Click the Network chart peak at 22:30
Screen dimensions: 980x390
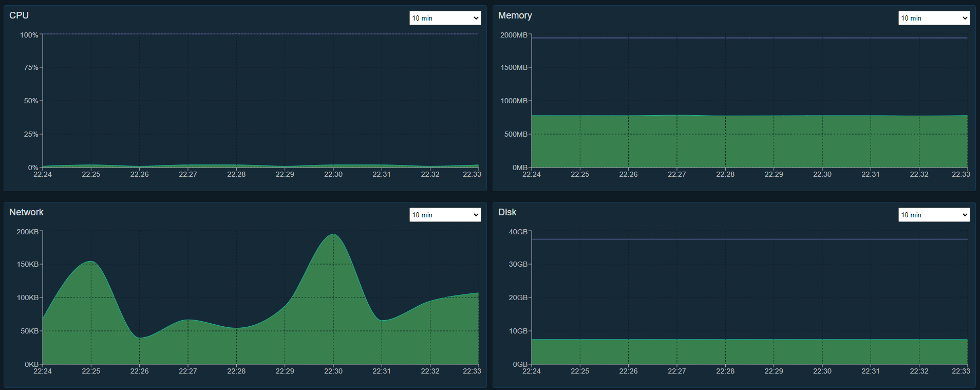[333, 235]
